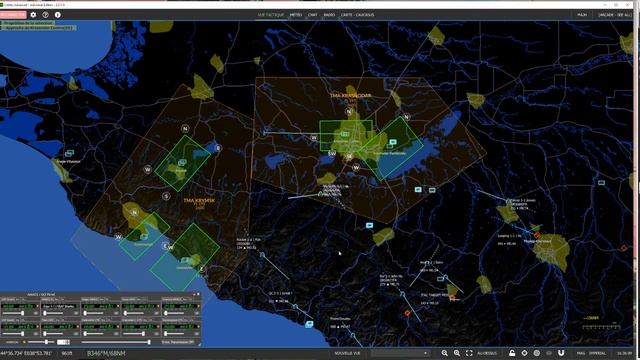Toggle the MAG heading mode in status bar
The image size is (640, 360).
[581, 353]
